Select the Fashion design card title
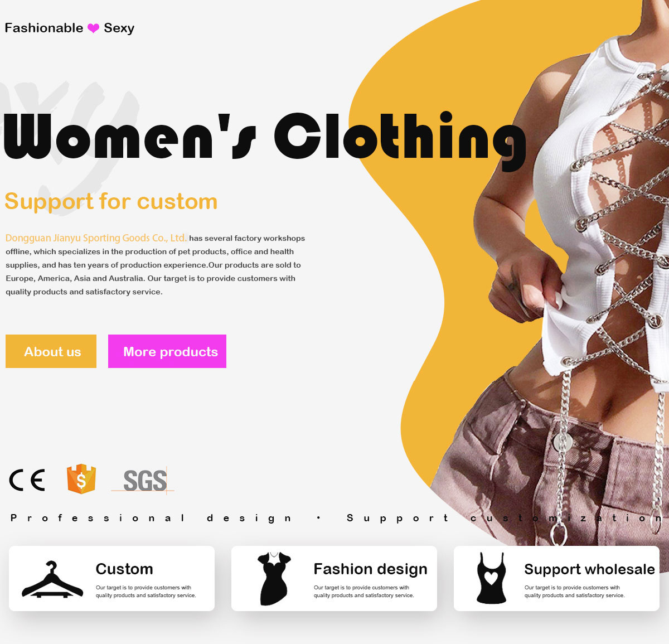 click(370, 569)
